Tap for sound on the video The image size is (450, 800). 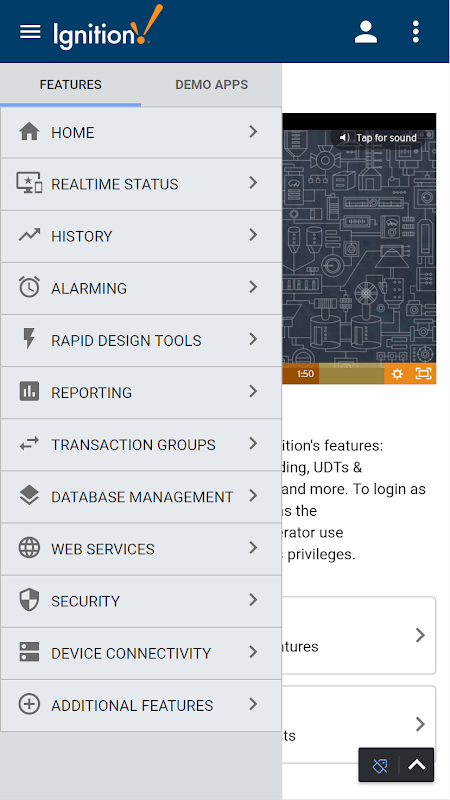pyautogui.click(x=379, y=138)
